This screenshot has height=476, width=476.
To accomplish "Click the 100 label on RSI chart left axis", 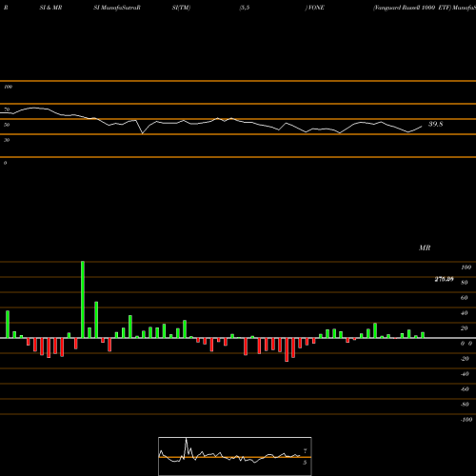I will point(8,87).
